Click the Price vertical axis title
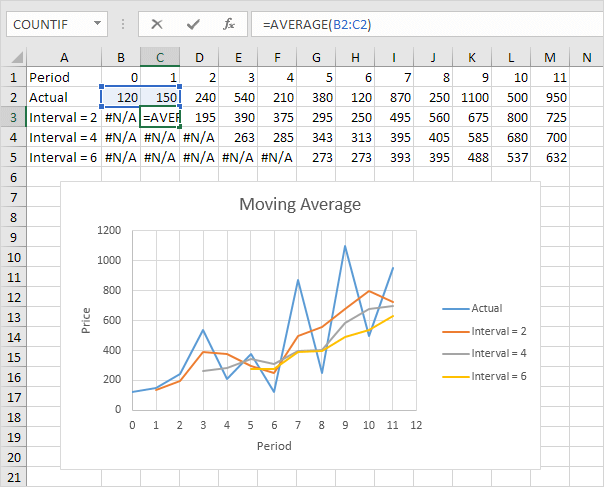This screenshot has height=487, width=604. (87, 319)
